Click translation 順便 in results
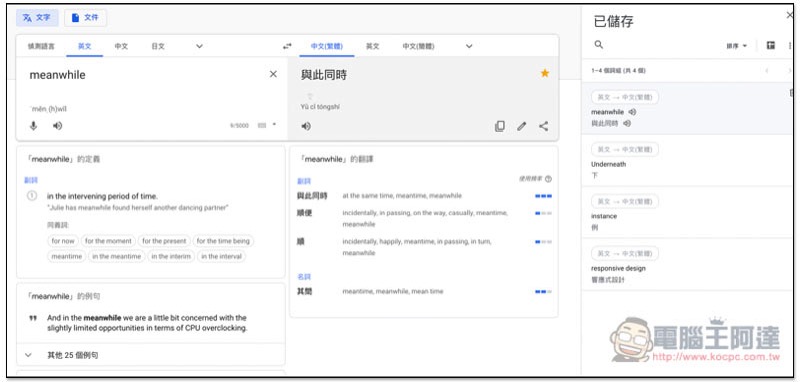Viewport: 800px width, 382px height. pos(305,213)
